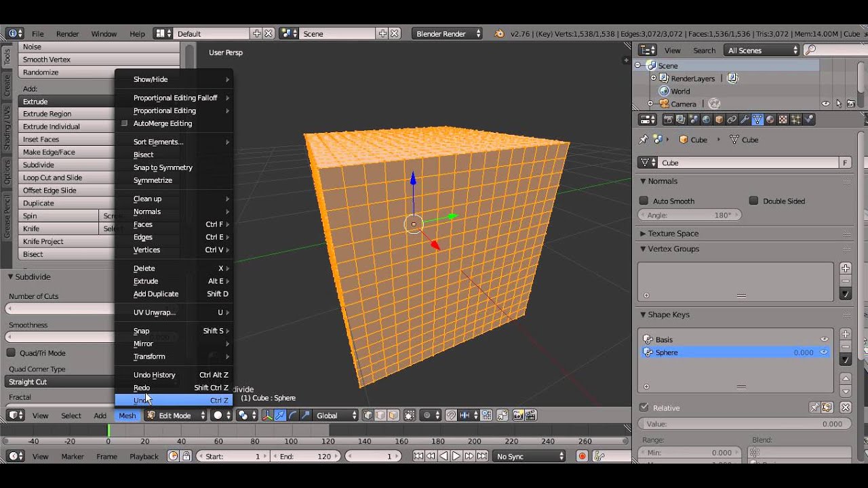
Task: Click the record auto-keyframe red button
Action: click(x=582, y=456)
